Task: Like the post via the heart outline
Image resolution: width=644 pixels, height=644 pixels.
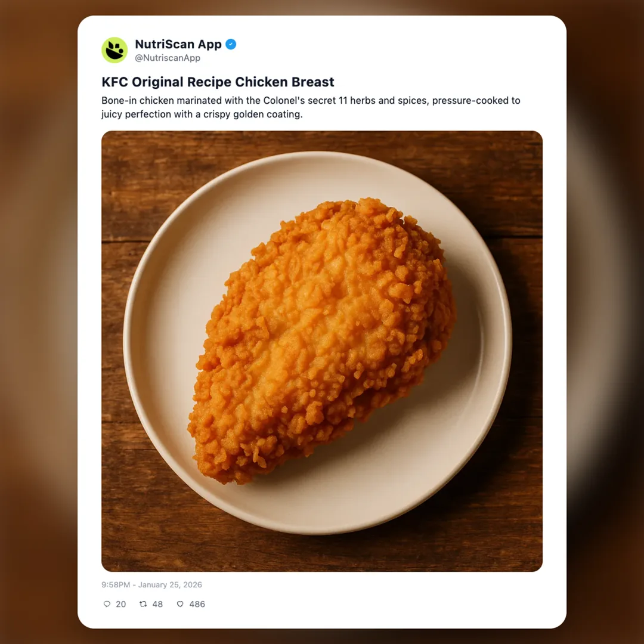Action: [x=180, y=604]
